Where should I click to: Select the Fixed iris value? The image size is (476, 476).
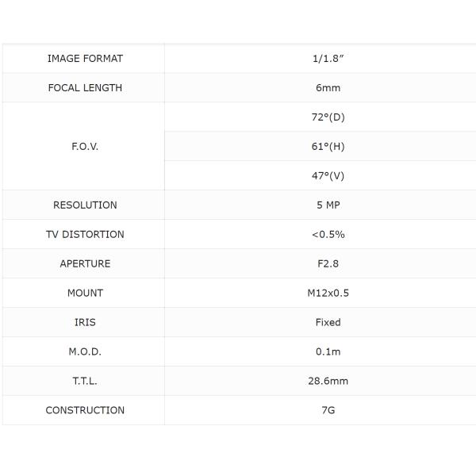(328, 323)
